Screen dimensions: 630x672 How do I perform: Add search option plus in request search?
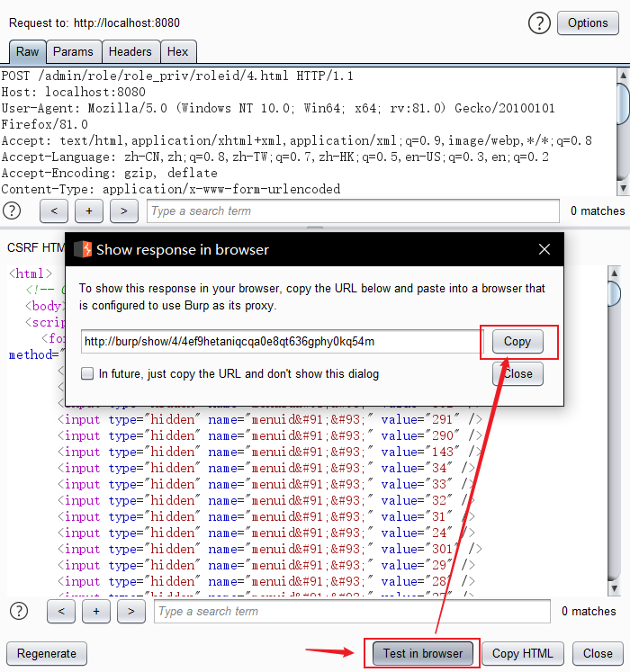(x=89, y=211)
